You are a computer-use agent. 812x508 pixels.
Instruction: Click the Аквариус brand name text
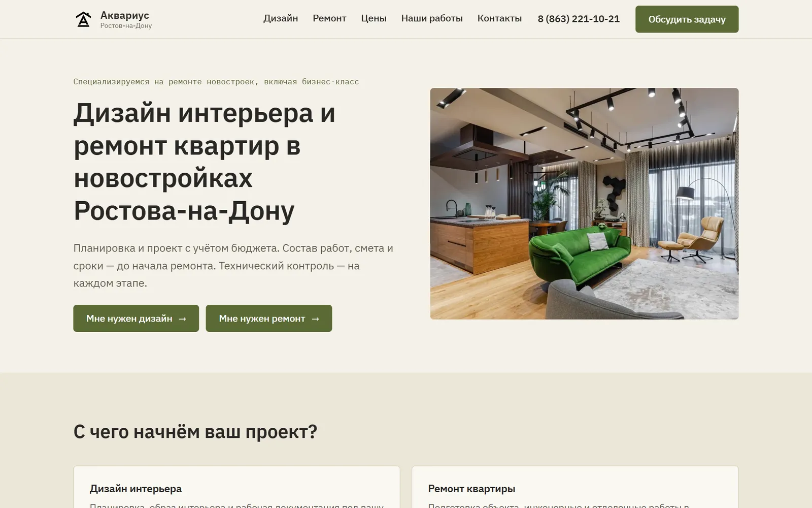tap(125, 15)
